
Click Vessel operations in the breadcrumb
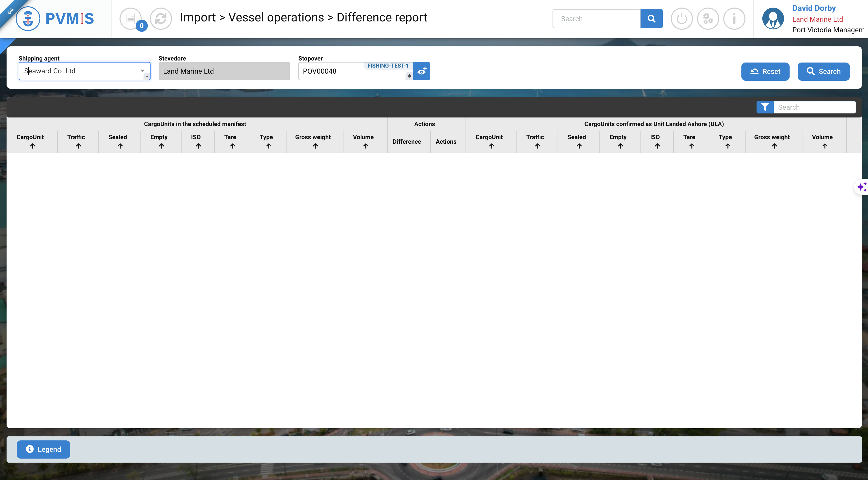point(276,17)
